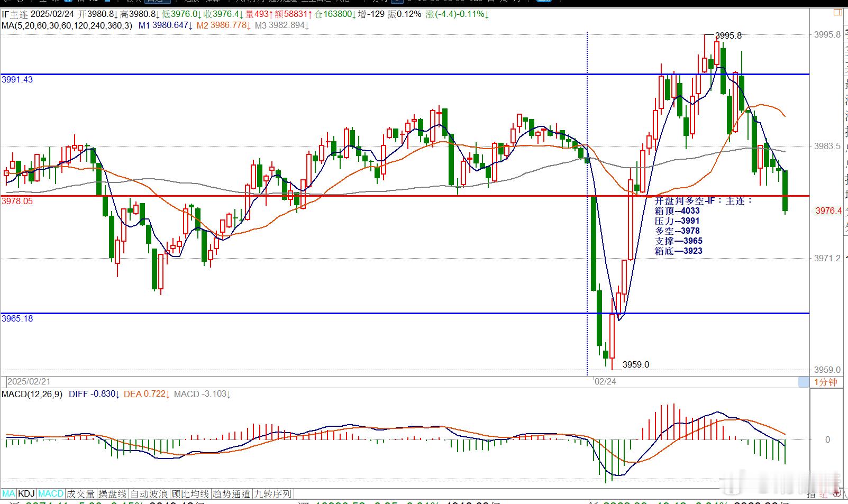Image resolution: width=848 pixels, height=504 pixels.
Task: Select the 九转序列 indicator tab
Action: [x=272, y=493]
